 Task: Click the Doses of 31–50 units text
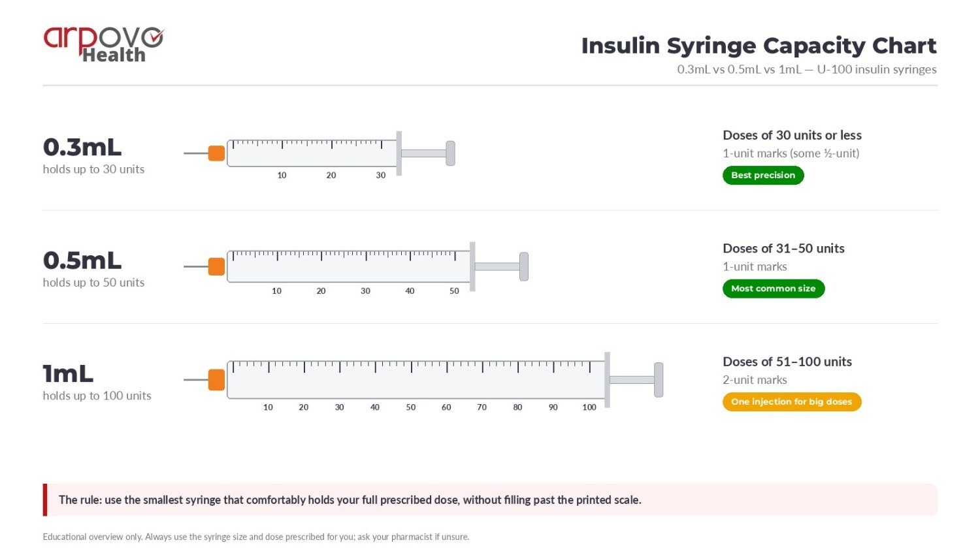pos(783,248)
